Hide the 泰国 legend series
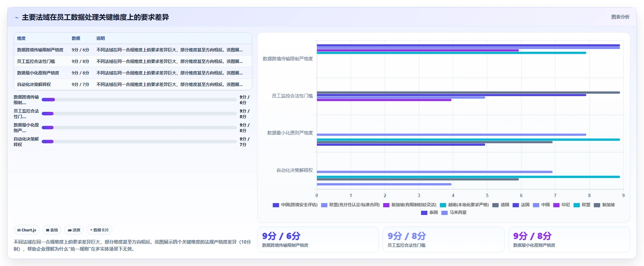 coord(429,213)
